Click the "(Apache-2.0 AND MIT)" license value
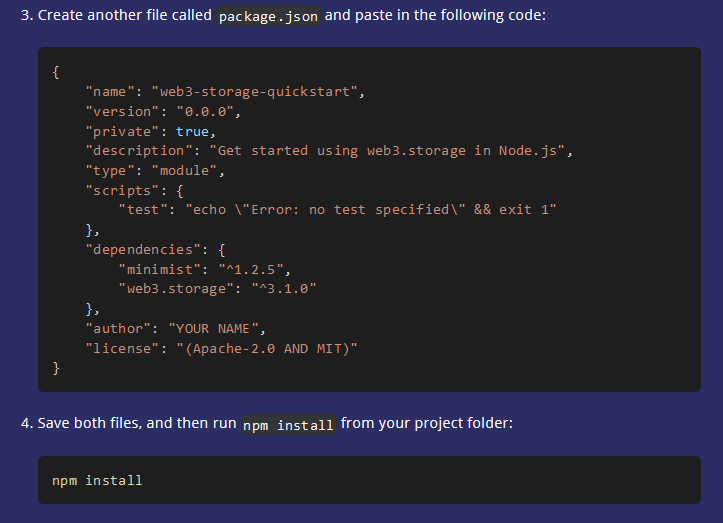This screenshot has width=723, height=523. [266, 348]
